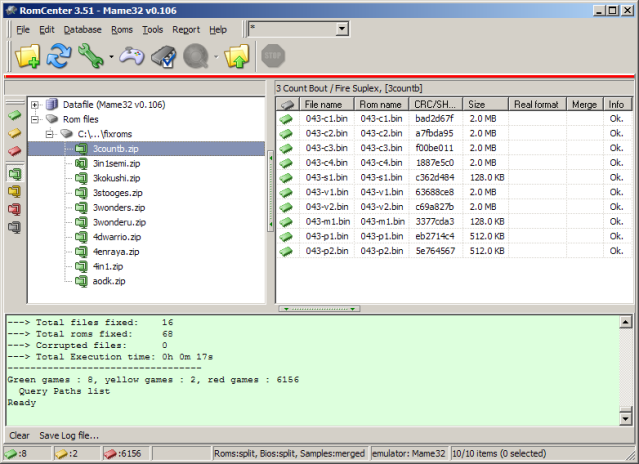Open the filter combo box dropdown arrow
Viewport: 639px width, 464px height.
click(x=342, y=29)
